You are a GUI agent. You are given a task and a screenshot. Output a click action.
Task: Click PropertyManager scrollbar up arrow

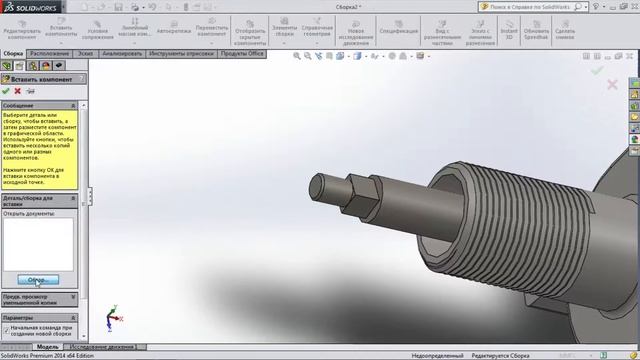click(x=84, y=105)
